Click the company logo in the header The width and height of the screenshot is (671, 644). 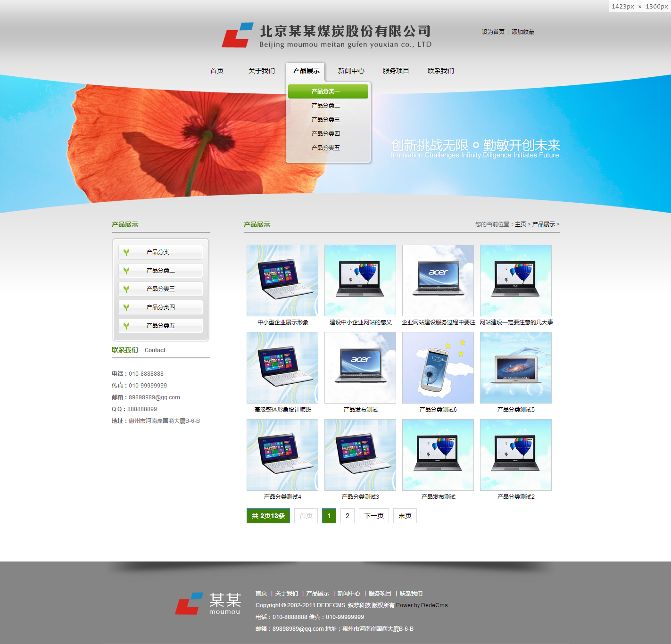[326, 35]
